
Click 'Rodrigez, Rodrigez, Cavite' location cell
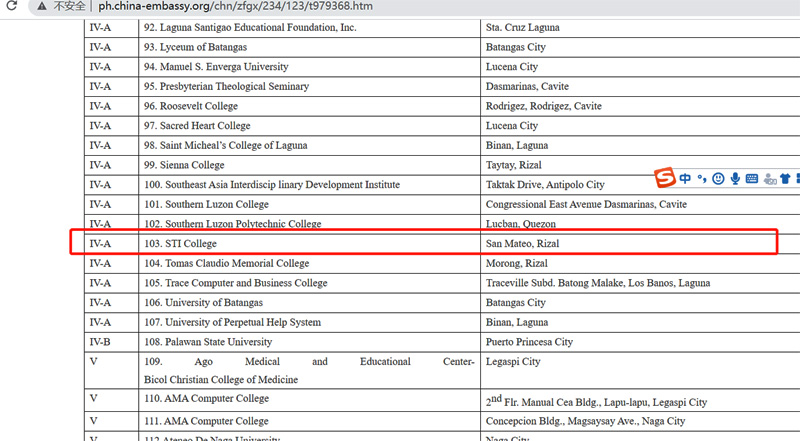coord(543,106)
